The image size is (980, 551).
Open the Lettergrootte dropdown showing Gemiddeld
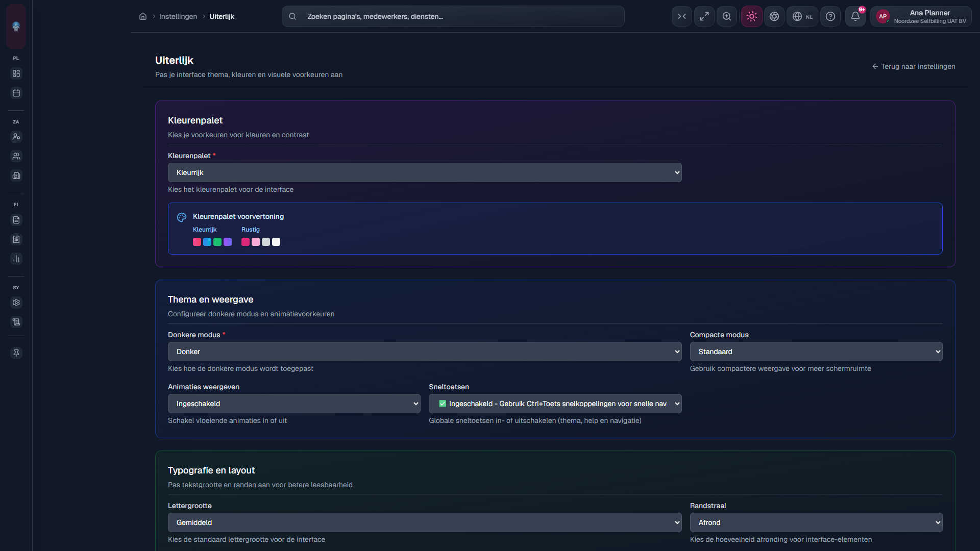[425, 522]
